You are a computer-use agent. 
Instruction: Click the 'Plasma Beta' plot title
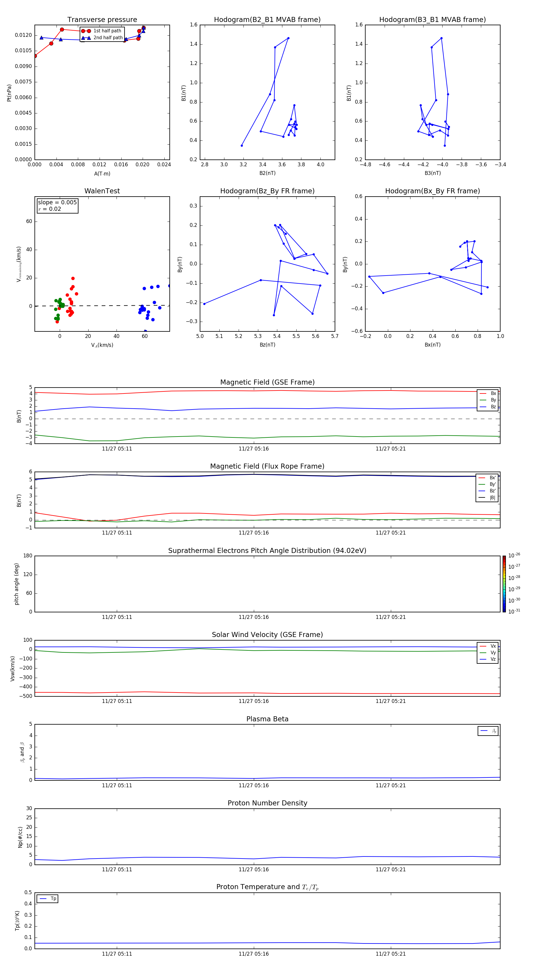[267, 719]
